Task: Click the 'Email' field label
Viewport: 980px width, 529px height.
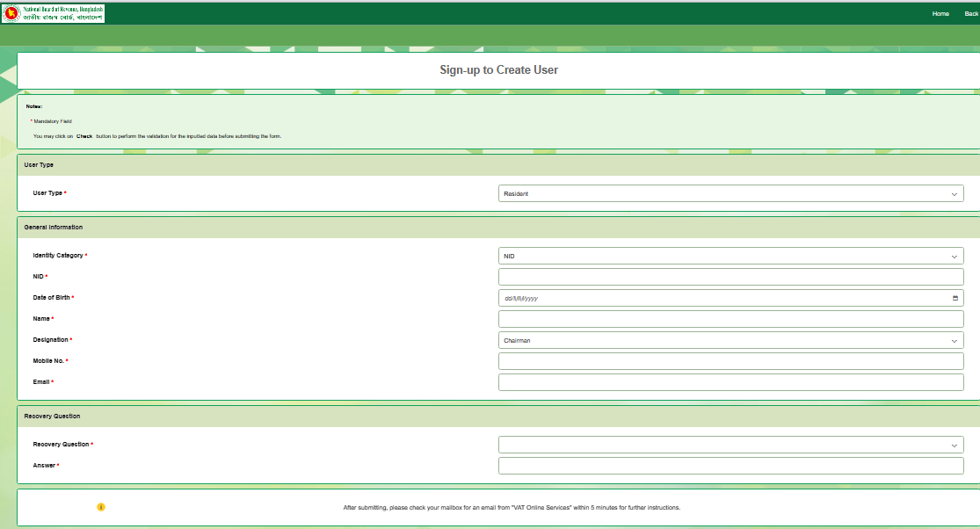Action: [x=41, y=381]
